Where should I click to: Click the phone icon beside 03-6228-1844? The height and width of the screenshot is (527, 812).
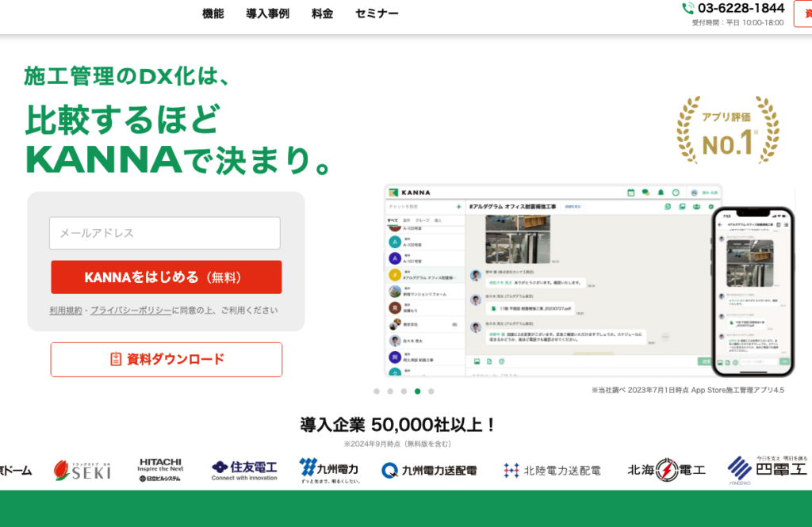pos(688,8)
